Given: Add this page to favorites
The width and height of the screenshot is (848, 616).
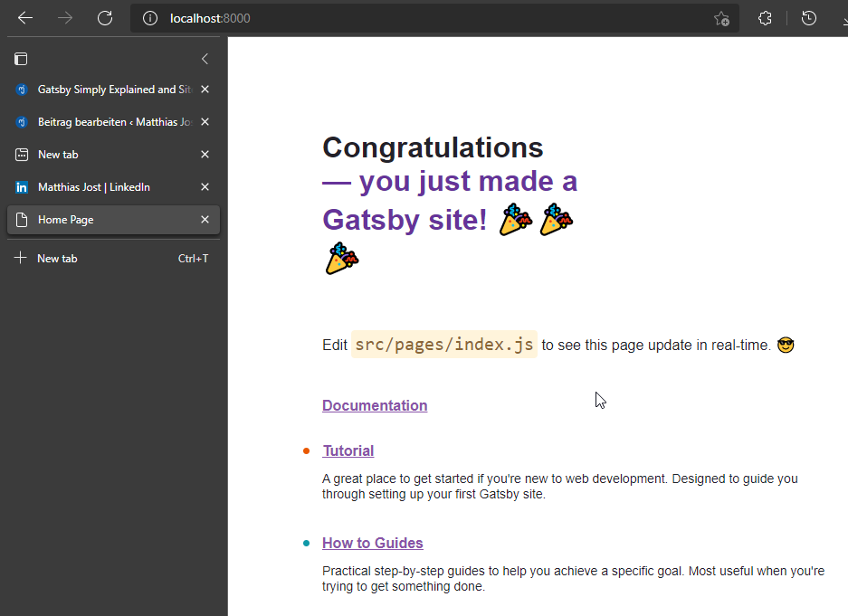Looking at the screenshot, I should [721, 18].
